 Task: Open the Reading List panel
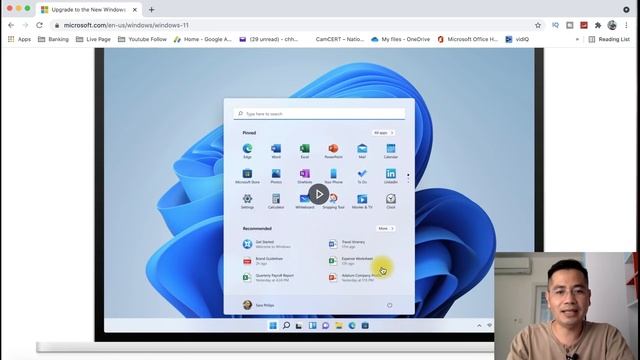coord(609,39)
